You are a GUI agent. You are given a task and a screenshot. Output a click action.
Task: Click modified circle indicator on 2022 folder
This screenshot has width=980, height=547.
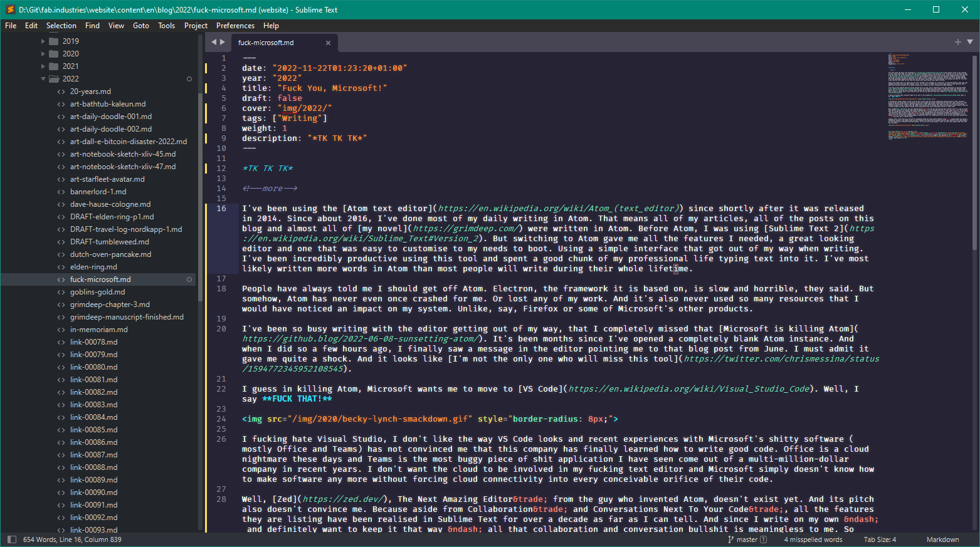tap(189, 79)
